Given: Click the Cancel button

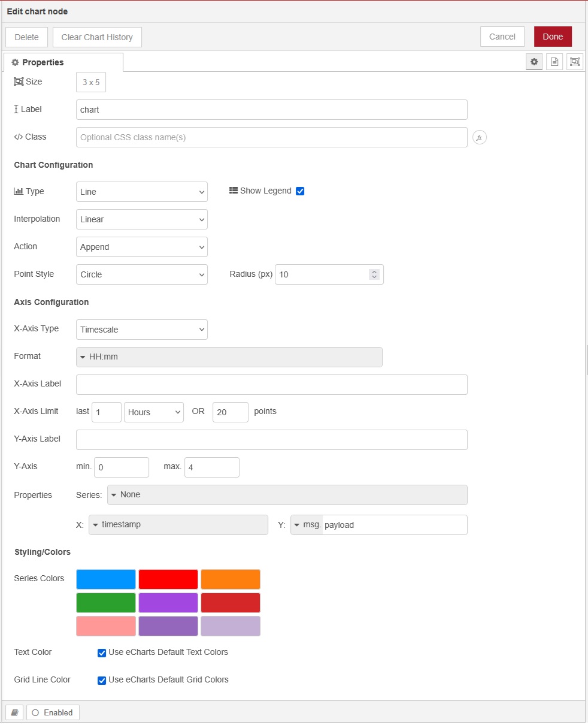Looking at the screenshot, I should pyautogui.click(x=502, y=37).
